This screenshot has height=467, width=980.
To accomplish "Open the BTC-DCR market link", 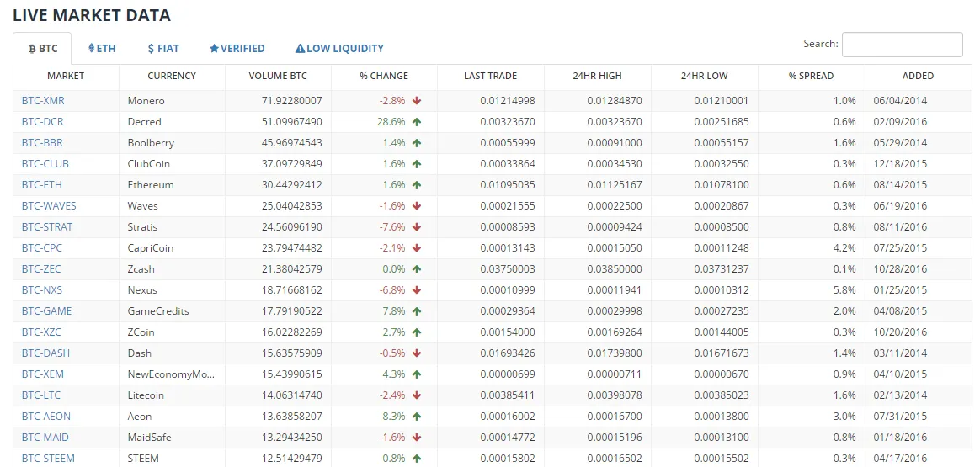I will click(x=42, y=122).
